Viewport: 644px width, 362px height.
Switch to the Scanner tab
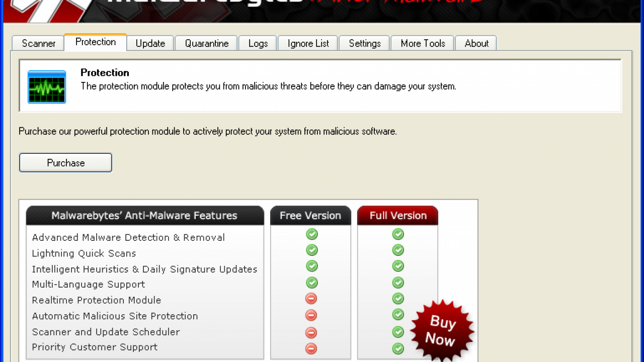pyautogui.click(x=37, y=43)
